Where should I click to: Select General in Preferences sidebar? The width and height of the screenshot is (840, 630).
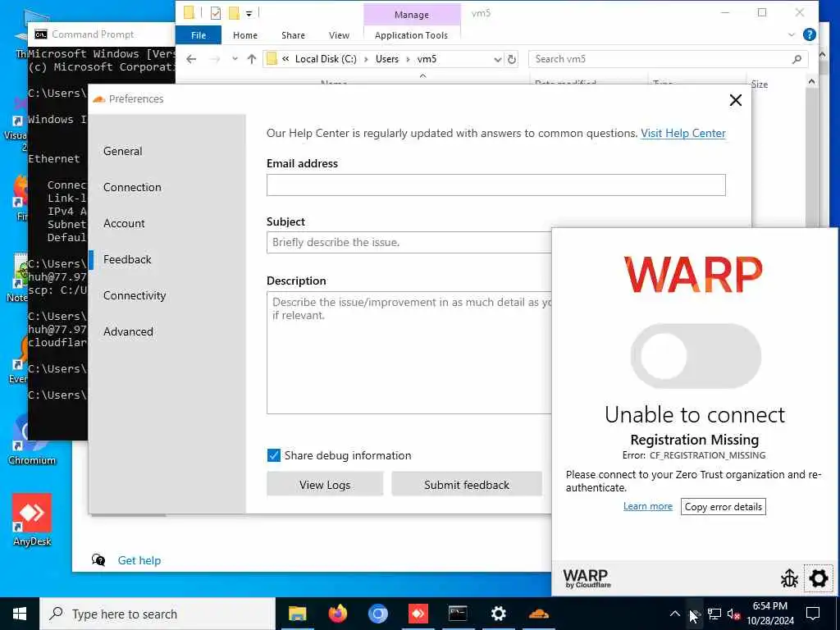click(123, 151)
